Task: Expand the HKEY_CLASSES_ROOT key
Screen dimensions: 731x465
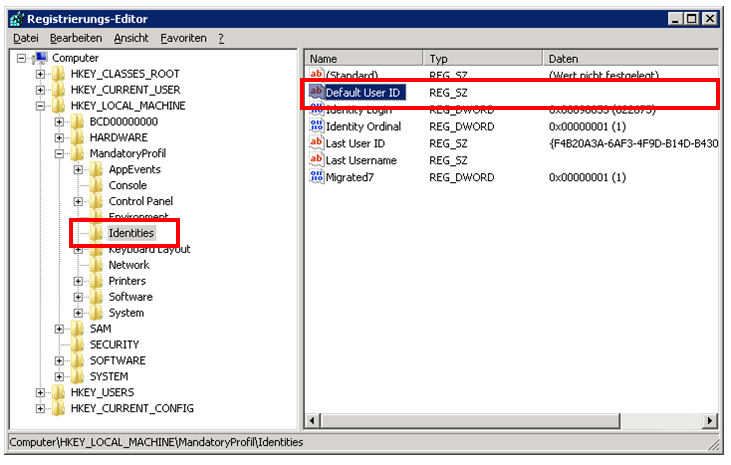Action: click(41, 74)
